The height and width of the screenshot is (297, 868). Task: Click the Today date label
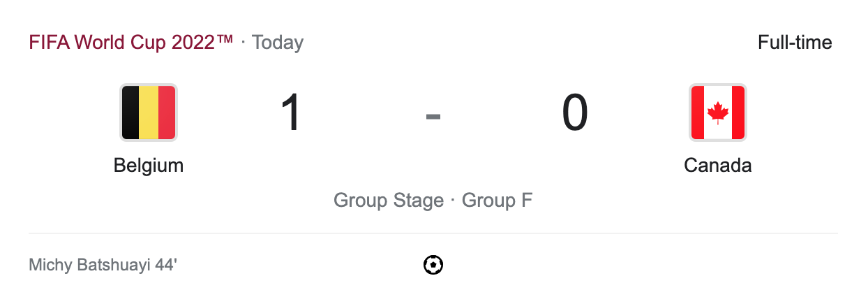[x=278, y=43]
